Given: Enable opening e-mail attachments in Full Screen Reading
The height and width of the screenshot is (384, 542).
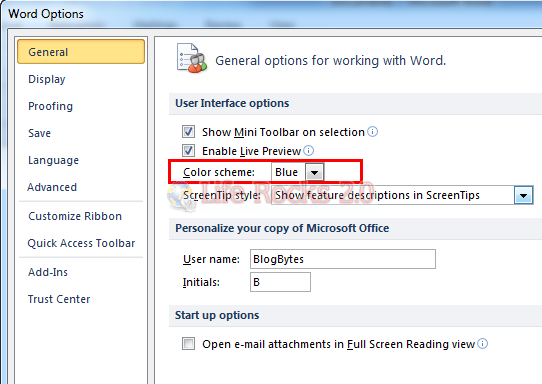Looking at the screenshot, I should tap(188, 344).
